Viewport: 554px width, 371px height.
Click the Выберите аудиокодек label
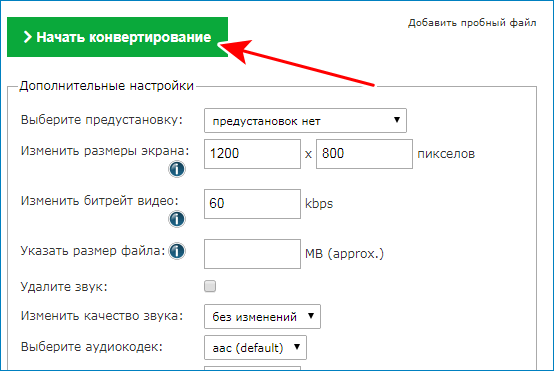(92, 347)
